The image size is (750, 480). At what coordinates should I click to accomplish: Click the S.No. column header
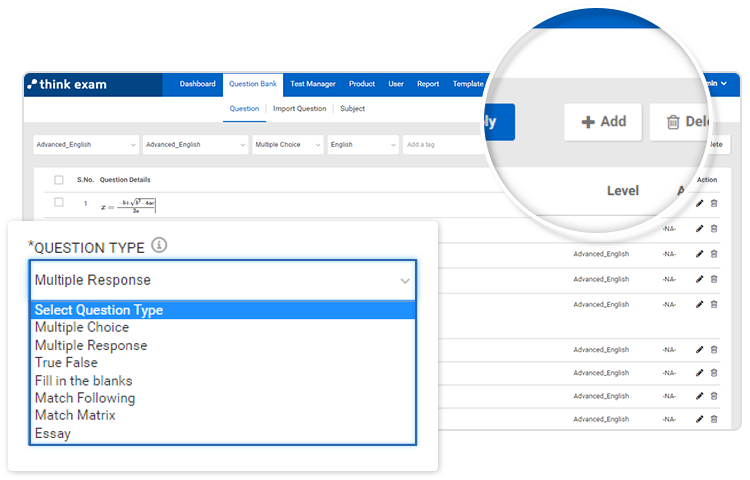pyautogui.click(x=85, y=180)
